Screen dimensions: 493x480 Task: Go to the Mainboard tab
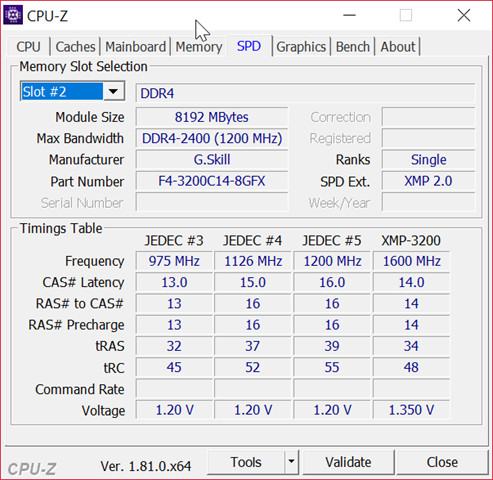point(135,47)
